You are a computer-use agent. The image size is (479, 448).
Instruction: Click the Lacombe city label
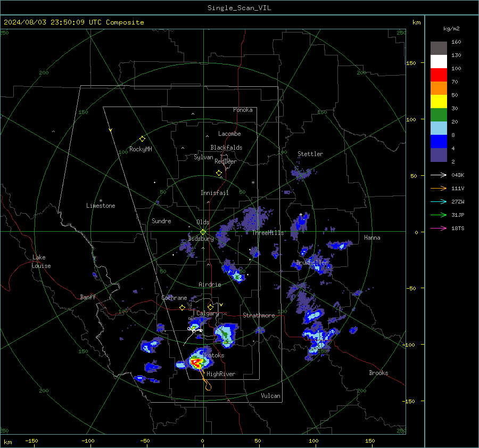(x=229, y=134)
